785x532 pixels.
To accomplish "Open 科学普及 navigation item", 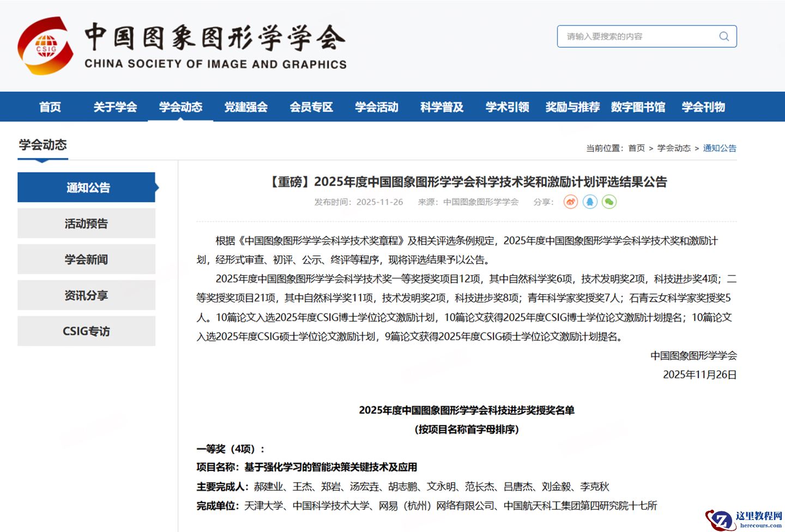I will coord(442,107).
